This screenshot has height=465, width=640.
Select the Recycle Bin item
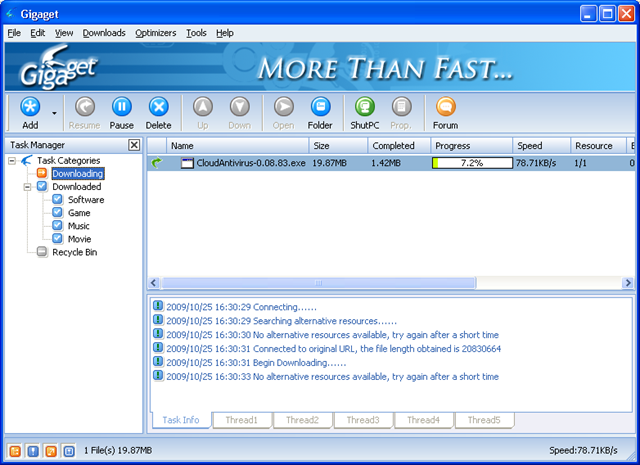tap(75, 252)
